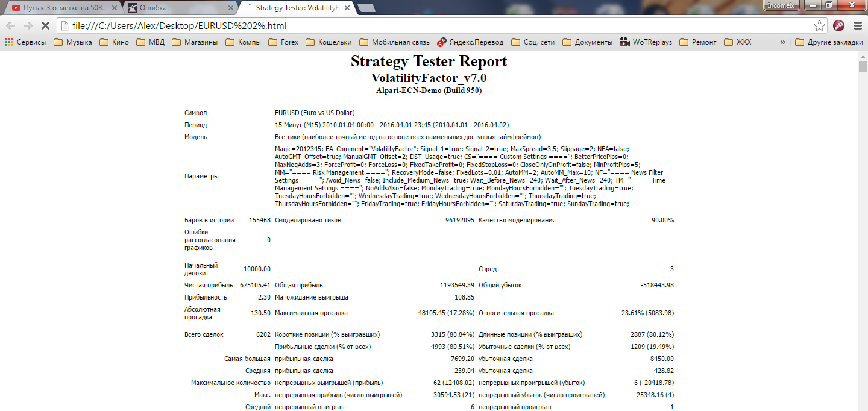This screenshot has height=411, width=868.
Task: Open the Forex bookmarks folder
Action: tap(283, 42)
